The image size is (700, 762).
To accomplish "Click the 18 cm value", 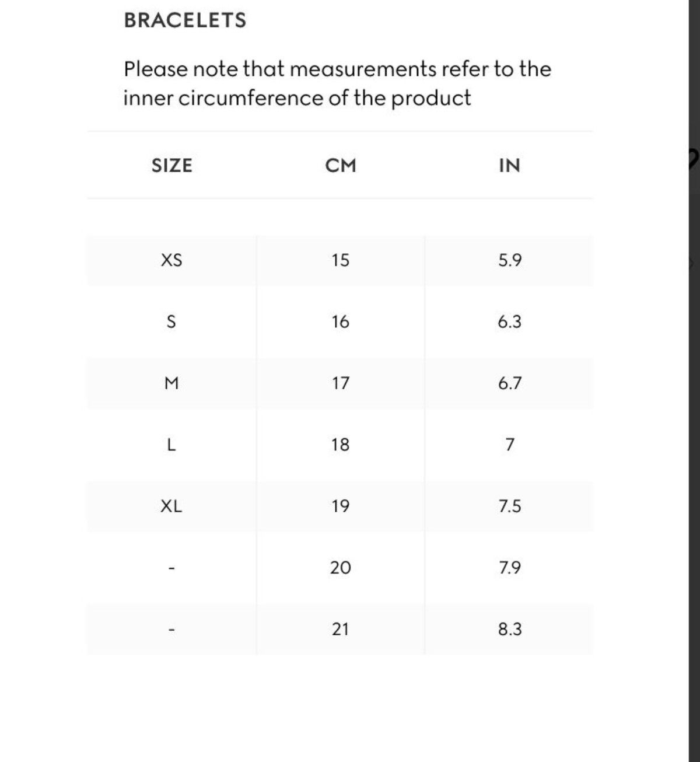I will (x=340, y=445).
